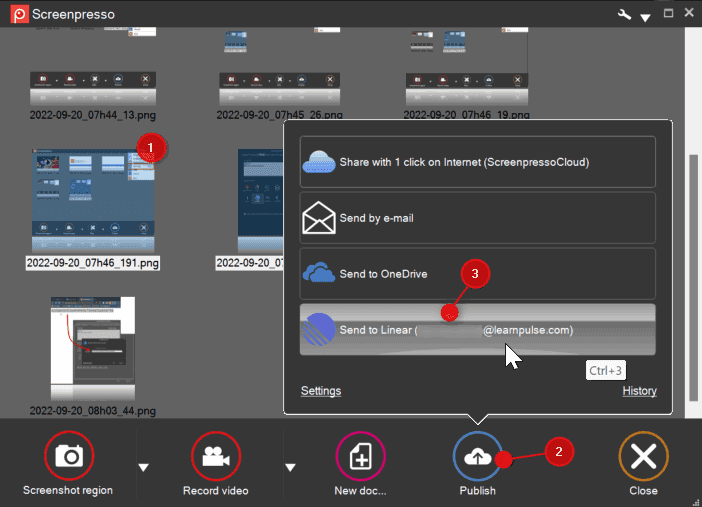The height and width of the screenshot is (507, 702).
Task: Click the Close X icon in bottom bar
Action: click(x=643, y=457)
